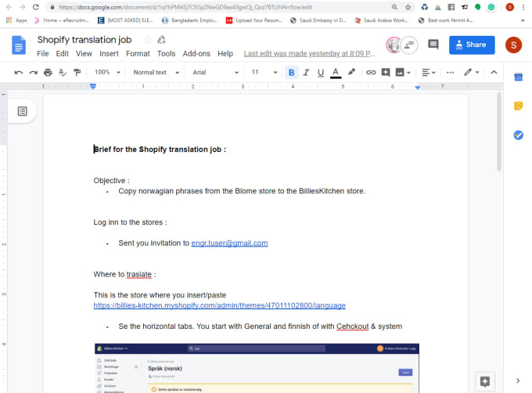
Task: Open the highlight color tool
Action: (351, 72)
